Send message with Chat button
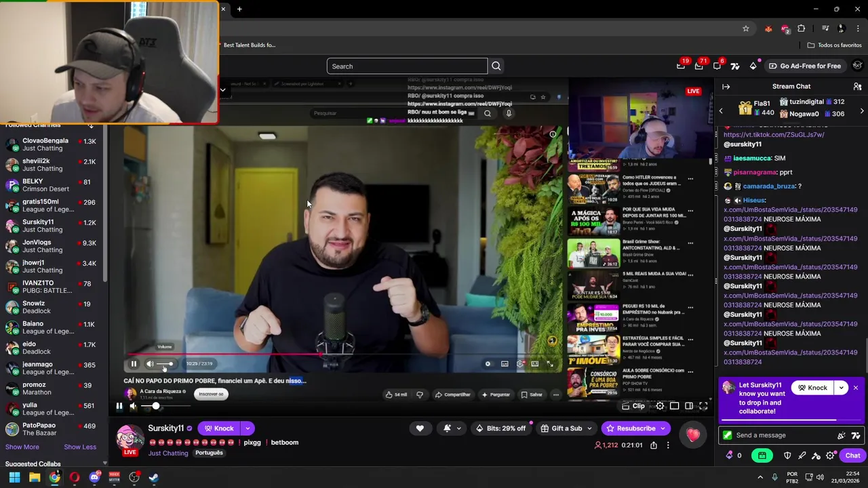The height and width of the screenshot is (488, 868). click(852, 455)
